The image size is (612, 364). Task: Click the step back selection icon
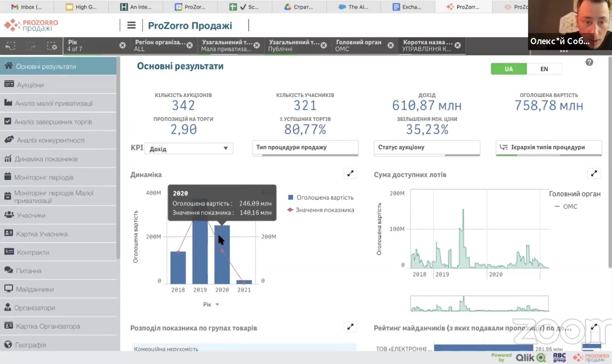click(10, 46)
